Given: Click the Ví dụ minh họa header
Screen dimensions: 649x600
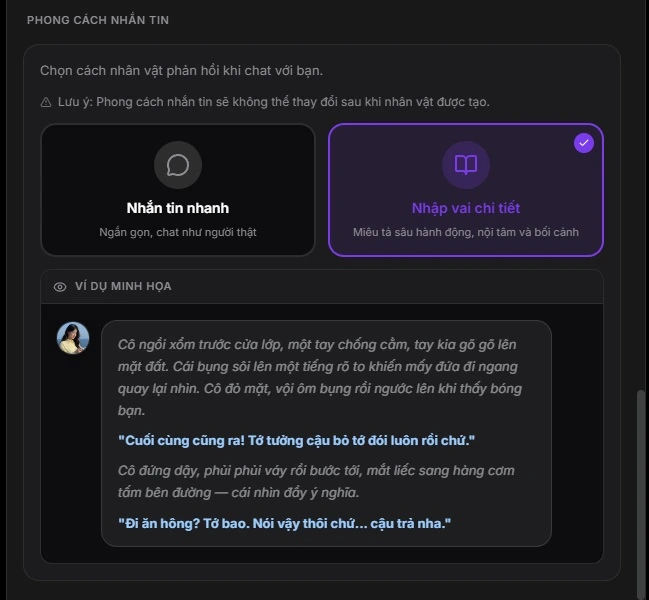Looking at the screenshot, I should coord(123,286).
